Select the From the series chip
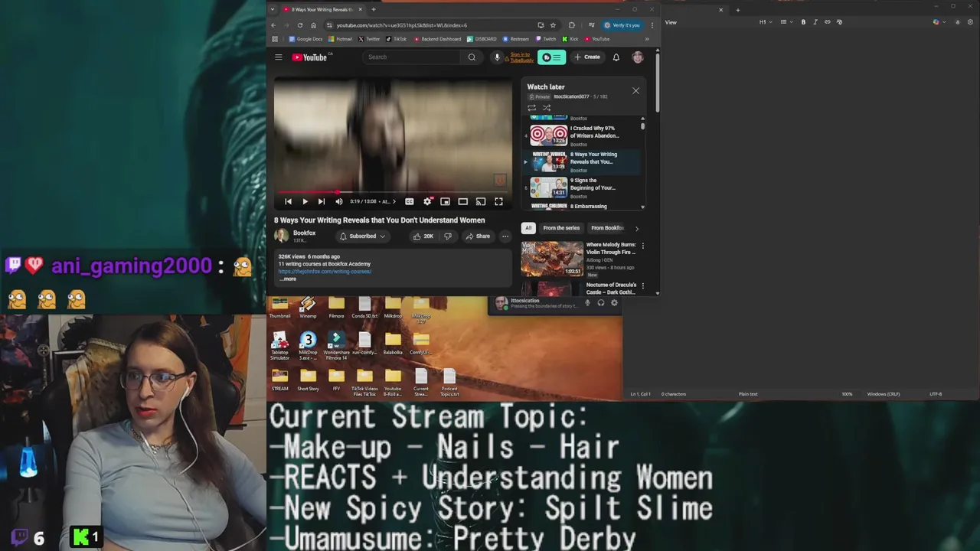This screenshot has height=551, width=980. 561,228
